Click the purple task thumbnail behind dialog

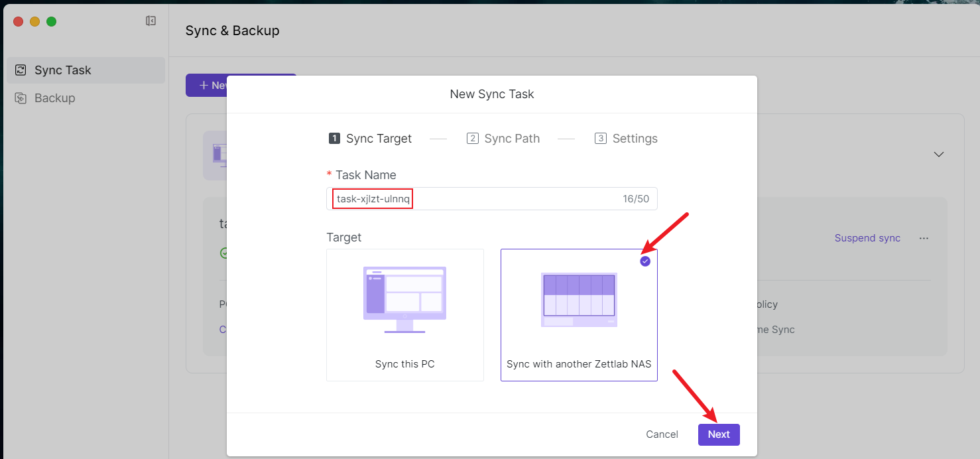pos(216,155)
